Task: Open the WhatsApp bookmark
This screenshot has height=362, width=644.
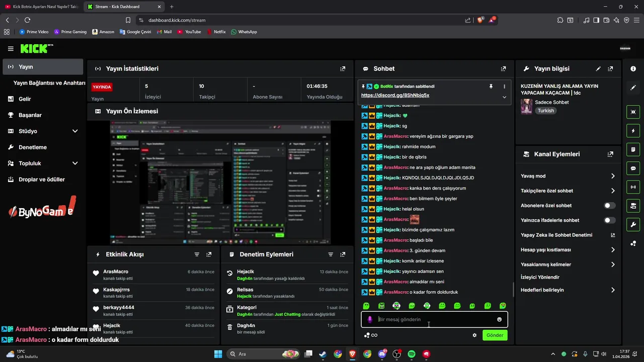Action: [x=244, y=32]
